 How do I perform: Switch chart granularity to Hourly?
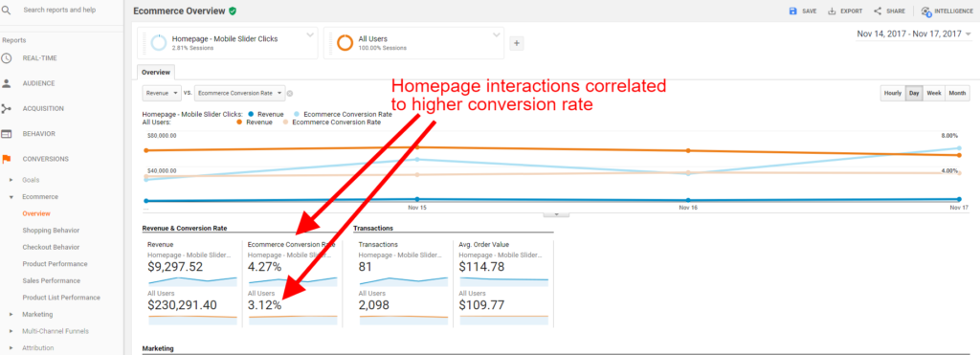tap(893, 93)
